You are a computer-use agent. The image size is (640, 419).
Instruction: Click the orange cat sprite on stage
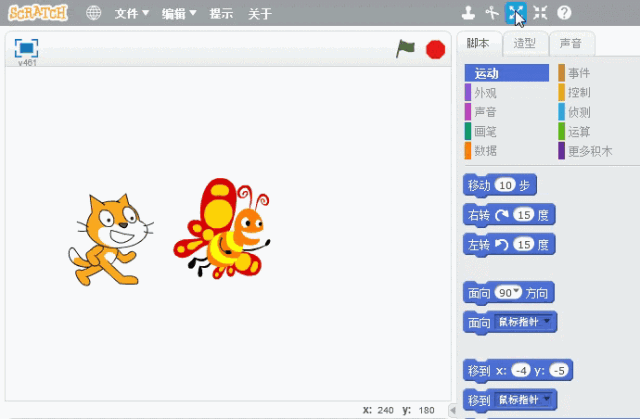coord(111,239)
